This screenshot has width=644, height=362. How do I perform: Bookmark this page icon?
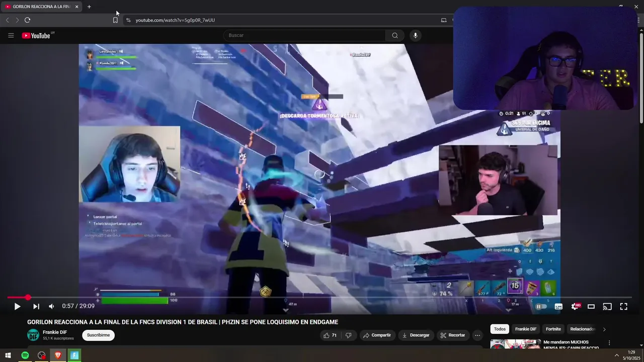[x=115, y=20]
